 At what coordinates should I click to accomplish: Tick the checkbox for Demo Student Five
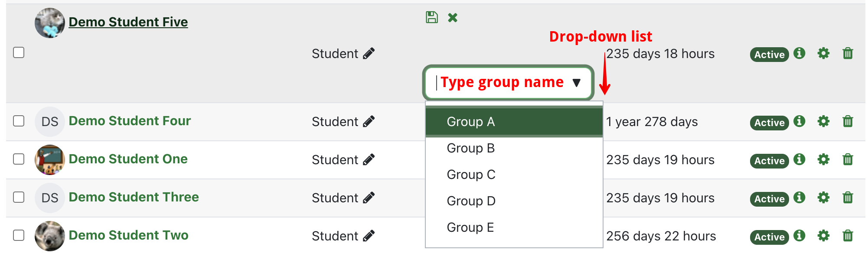tap(19, 52)
